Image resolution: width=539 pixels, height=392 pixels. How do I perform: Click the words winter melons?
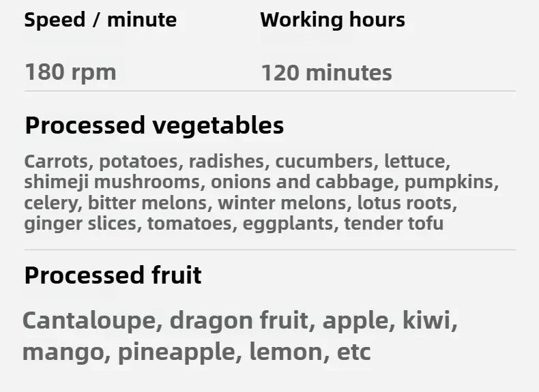[282, 203]
